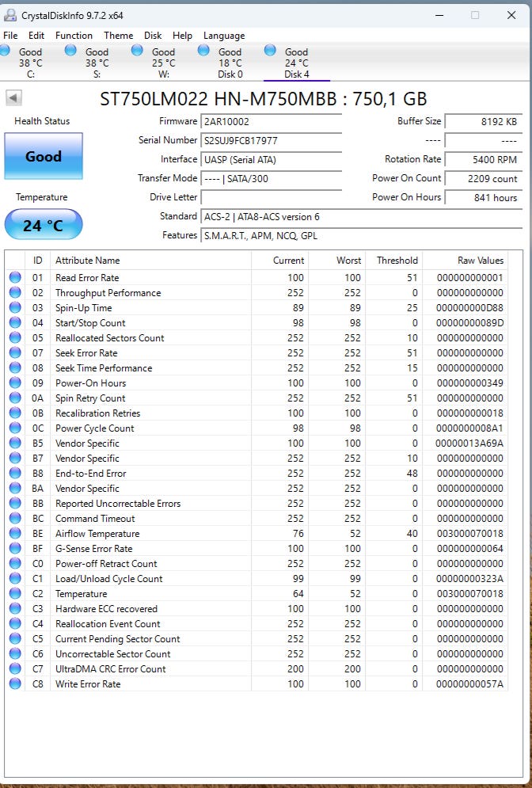This screenshot has height=788, width=532.
Task: Click status orb for Spin-Up Time
Action: click(x=15, y=307)
